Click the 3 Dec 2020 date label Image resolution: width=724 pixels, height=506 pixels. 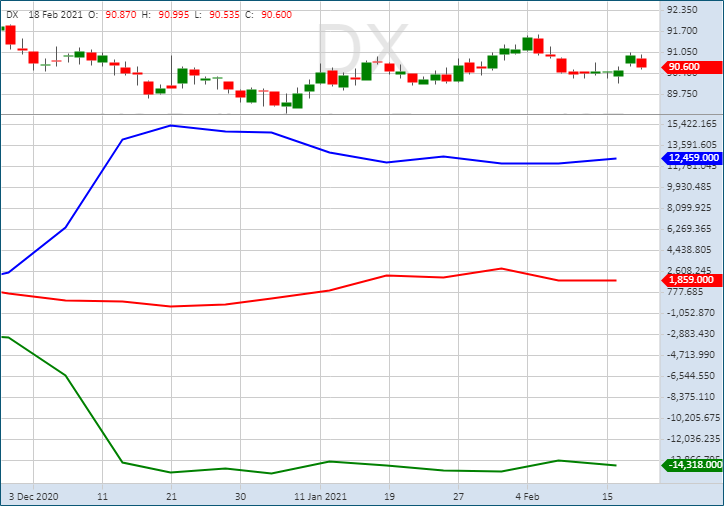pos(33,497)
